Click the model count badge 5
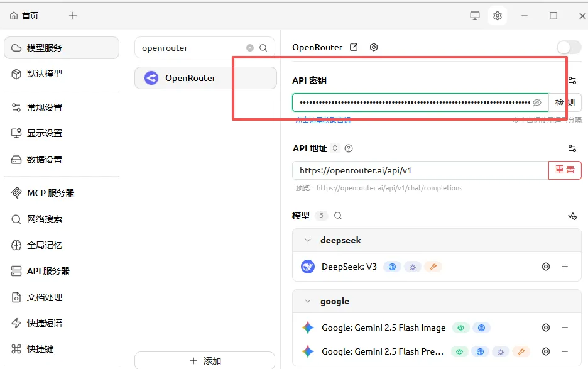The height and width of the screenshot is (369, 588). click(x=322, y=216)
